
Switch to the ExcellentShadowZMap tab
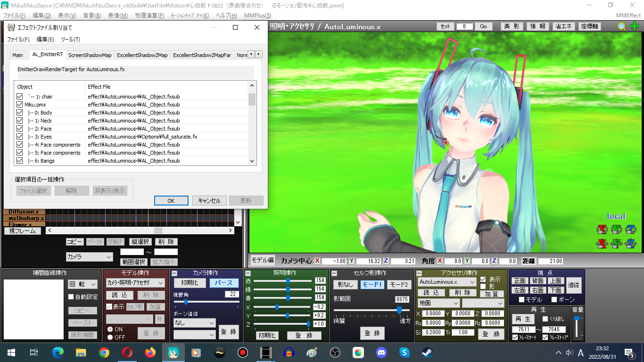(142, 55)
